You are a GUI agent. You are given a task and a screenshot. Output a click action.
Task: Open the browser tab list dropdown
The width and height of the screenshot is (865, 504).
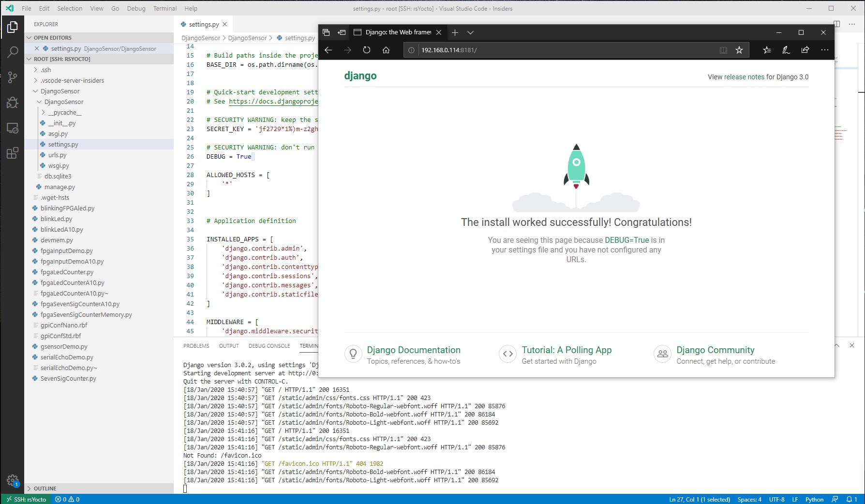tap(470, 32)
